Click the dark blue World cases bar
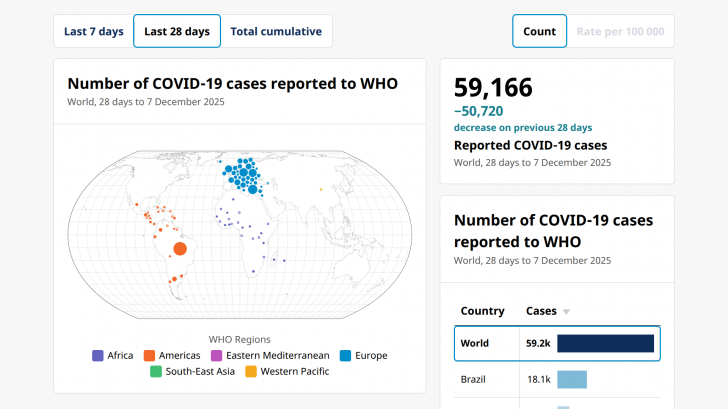The width and height of the screenshot is (728, 409). 605,344
